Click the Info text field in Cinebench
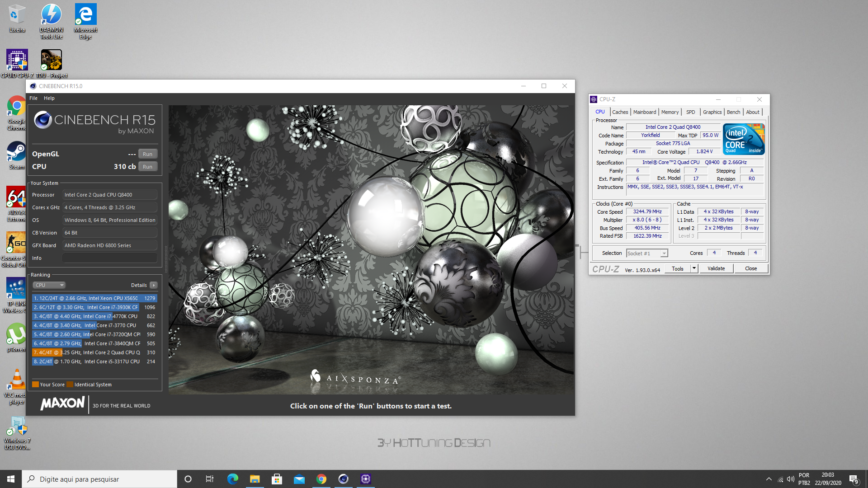 [110, 258]
